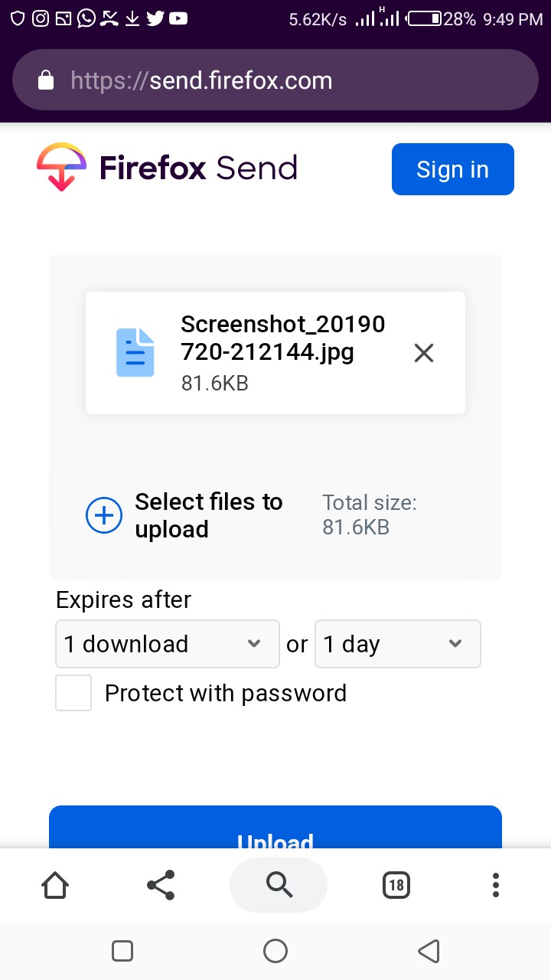Remove the Screenshot_20190720-212144.jpg file
The image size is (551, 980).
(423, 352)
